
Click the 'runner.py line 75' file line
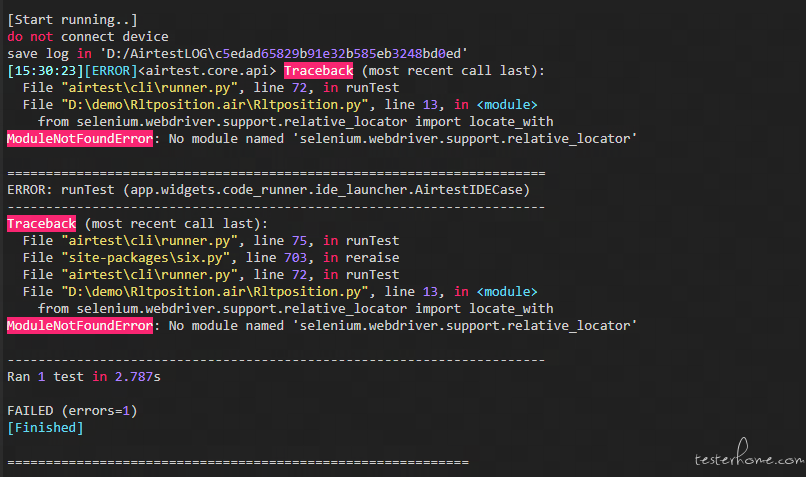tap(211, 241)
